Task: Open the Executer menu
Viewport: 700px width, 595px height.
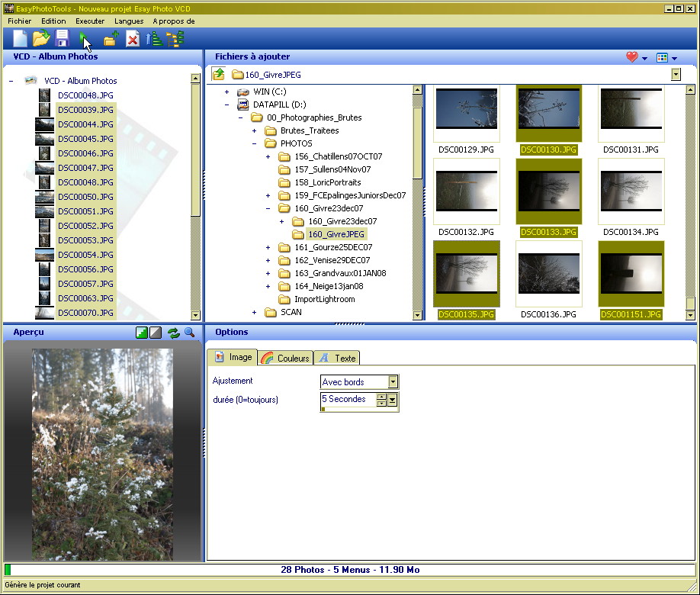Action: [90, 21]
